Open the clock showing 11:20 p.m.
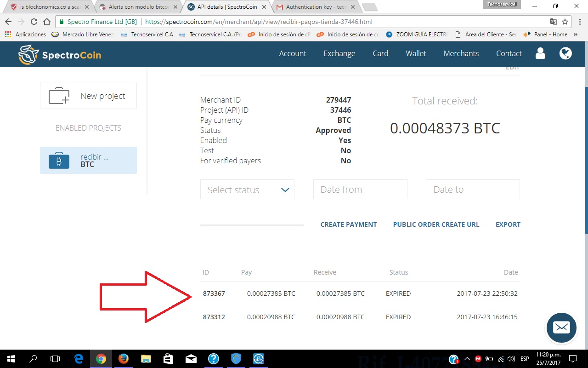Image resolution: width=588 pixels, height=368 pixels. tap(548, 359)
